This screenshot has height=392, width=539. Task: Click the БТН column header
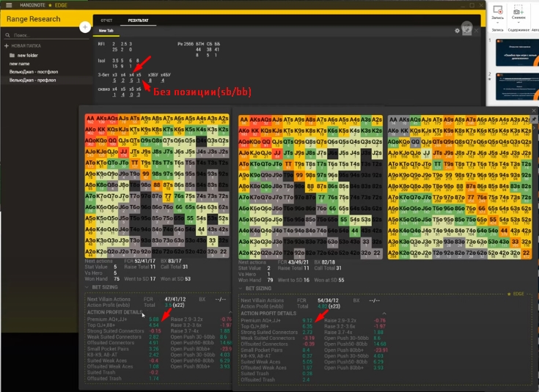pyautogui.click(x=200, y=44)
